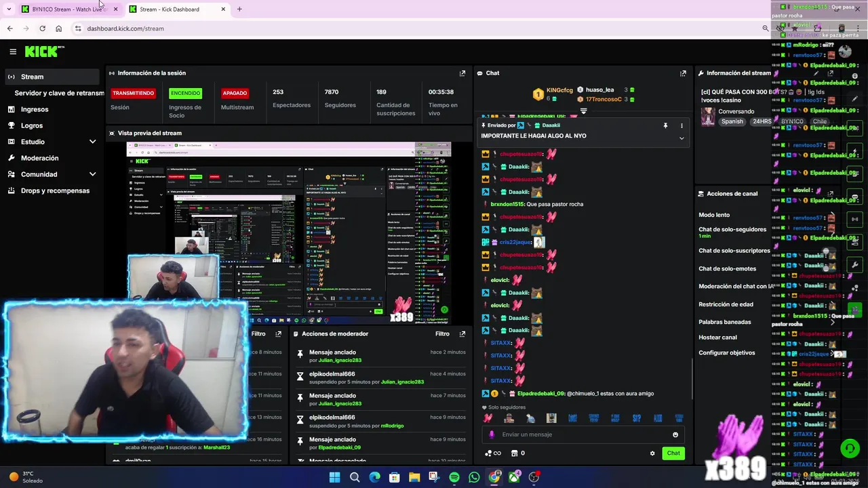Select the Stream sidebar item
This screenshot has width=868, height=488.
(x=52, y=77)
